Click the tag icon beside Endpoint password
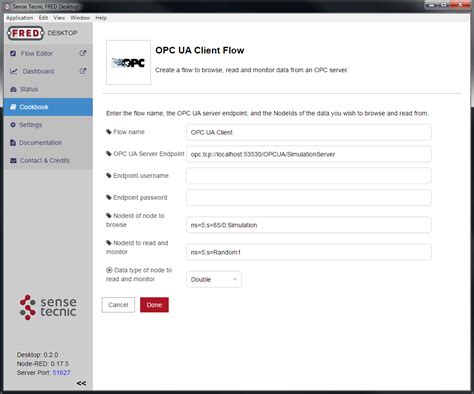Screen dimensions: 474x394 (x=109, y=197)
